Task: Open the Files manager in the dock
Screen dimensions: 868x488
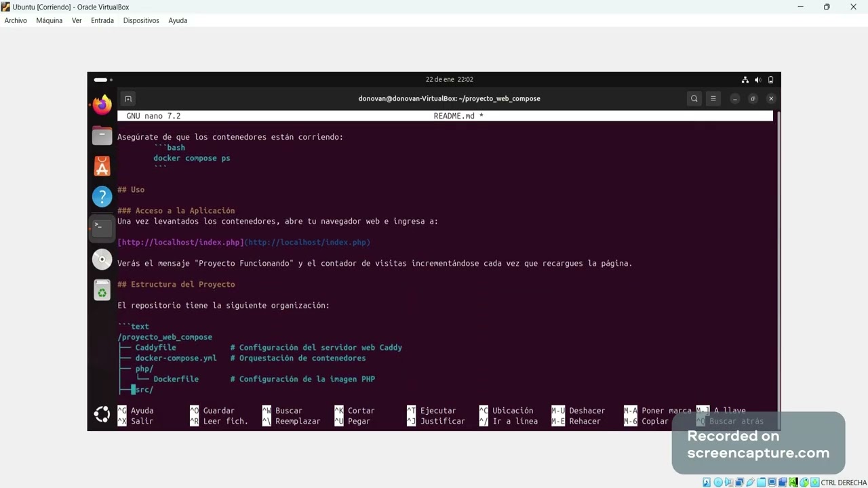Action: 102,136
